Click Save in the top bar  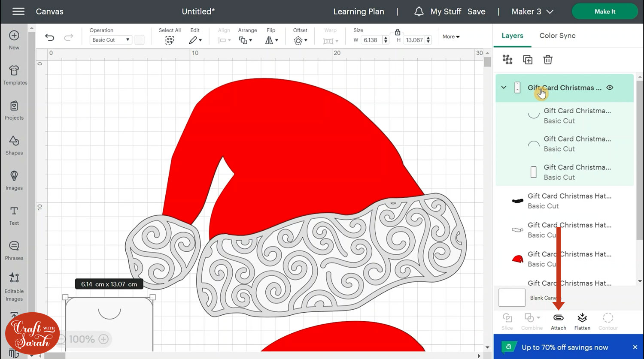click(x=476, y=12)
